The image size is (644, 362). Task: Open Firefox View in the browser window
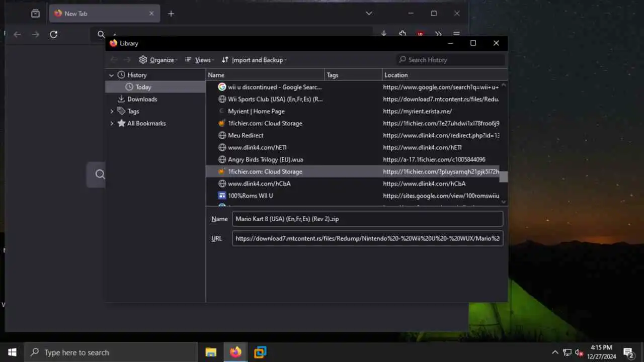35,14
